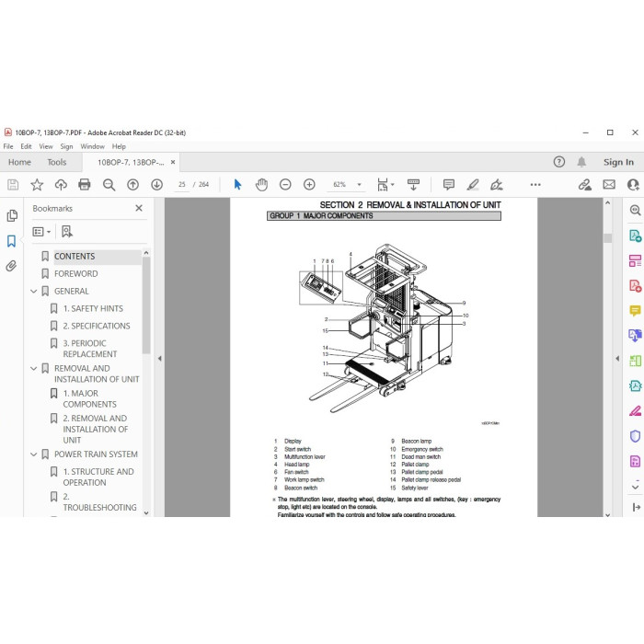Go to previous page arrow

[132, 185]
